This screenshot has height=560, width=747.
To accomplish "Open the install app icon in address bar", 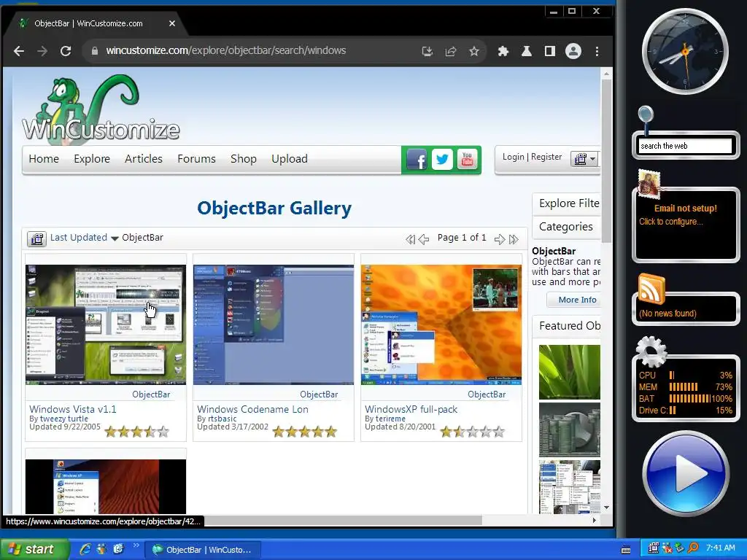I will coord(427,51).
